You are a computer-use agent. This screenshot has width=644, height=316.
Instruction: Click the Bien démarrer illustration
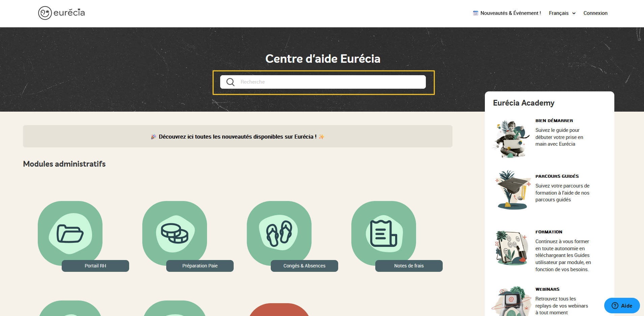pos(511,139)
